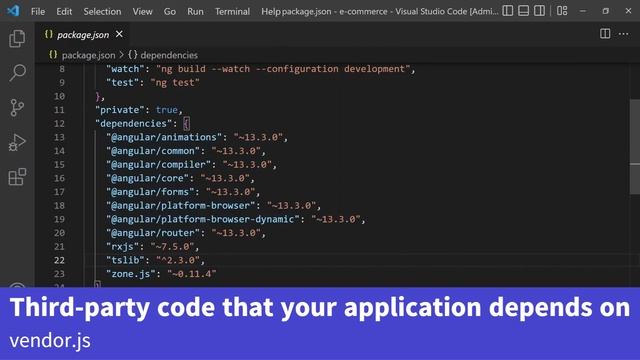Click the opening brace after dependencies
The height and width of the screenshot is (360, 640).
point(186,123)
